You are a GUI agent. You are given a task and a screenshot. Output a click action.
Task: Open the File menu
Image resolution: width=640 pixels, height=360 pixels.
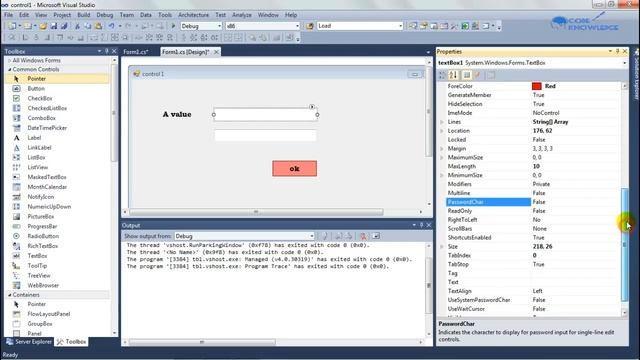(x=9, y=15)
